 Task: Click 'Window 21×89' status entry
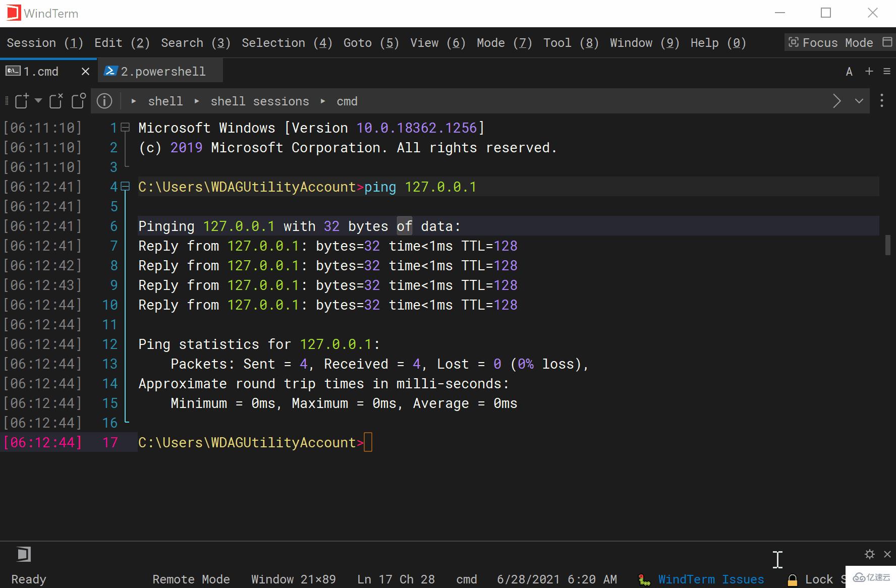point(294,579)
